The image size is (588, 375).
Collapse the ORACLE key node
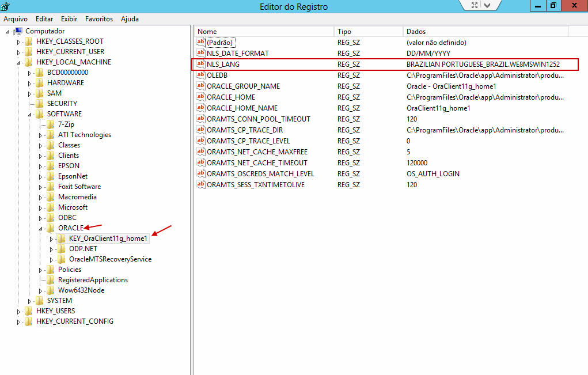point(40,228)
